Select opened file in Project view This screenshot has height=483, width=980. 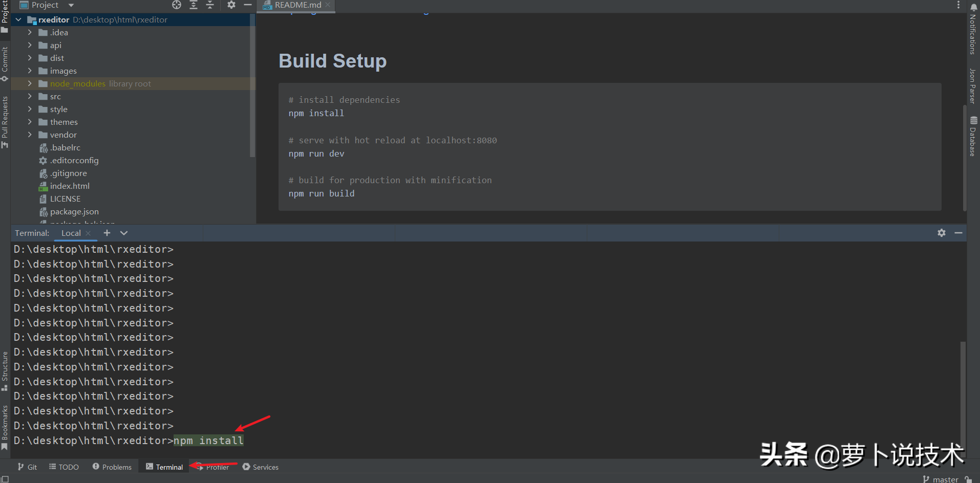pyautogui.click(x=177, y=5)
